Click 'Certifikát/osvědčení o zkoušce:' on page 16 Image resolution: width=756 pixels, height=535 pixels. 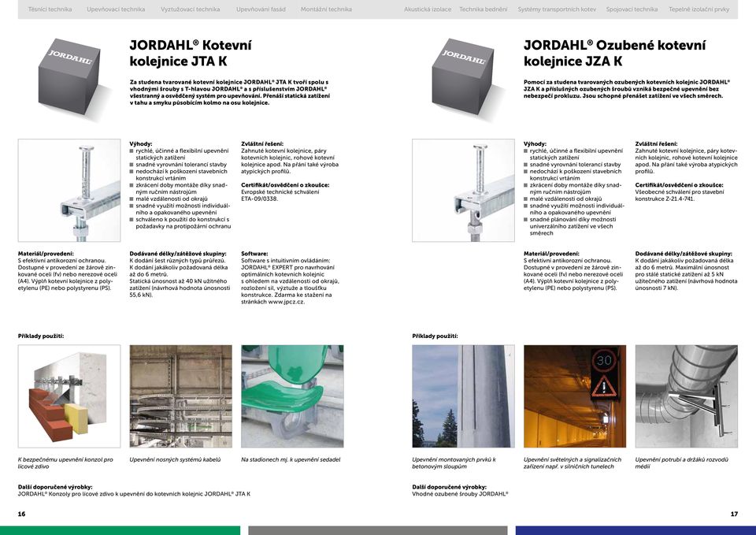(x=285, y=185)
